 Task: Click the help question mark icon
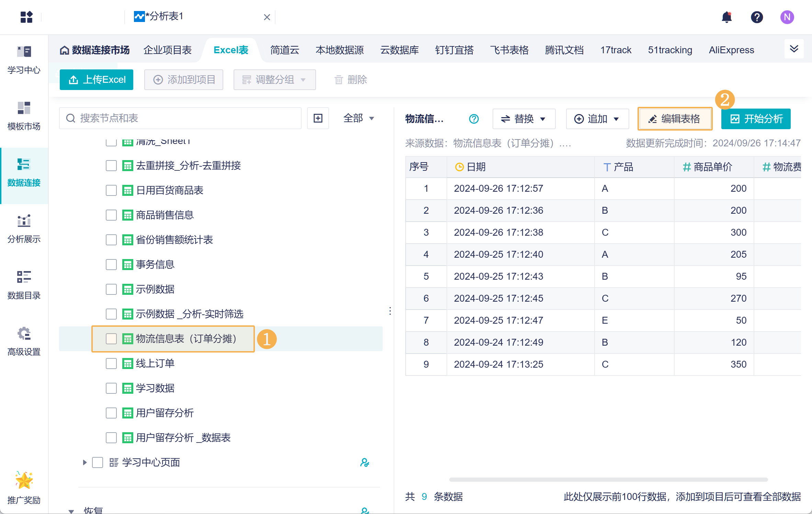757,17
